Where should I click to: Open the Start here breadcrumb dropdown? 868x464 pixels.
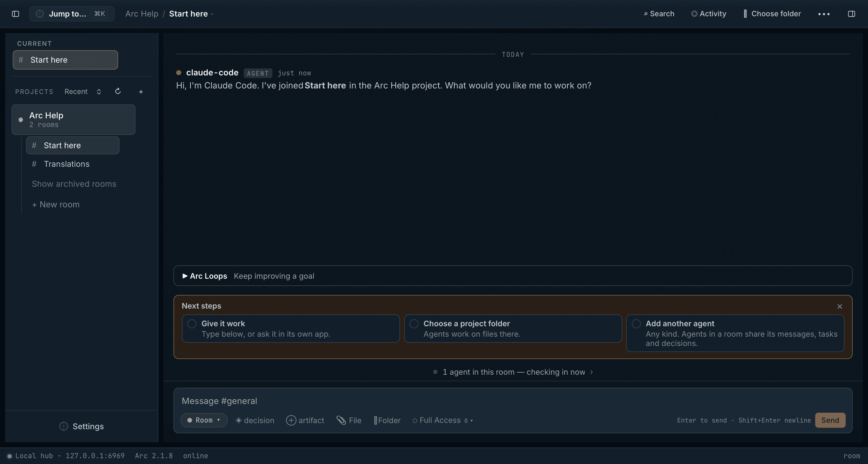click(x=191, y=14)
